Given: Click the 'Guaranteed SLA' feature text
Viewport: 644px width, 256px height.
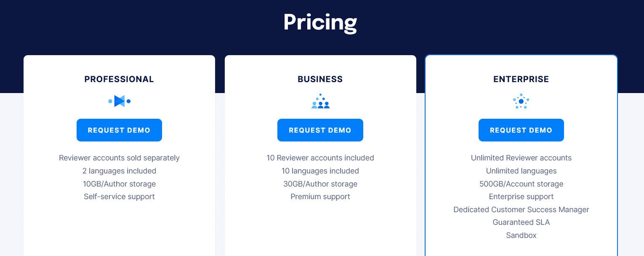Looking at the screenshot, I should pyautogui.click(x=521, y=222).
